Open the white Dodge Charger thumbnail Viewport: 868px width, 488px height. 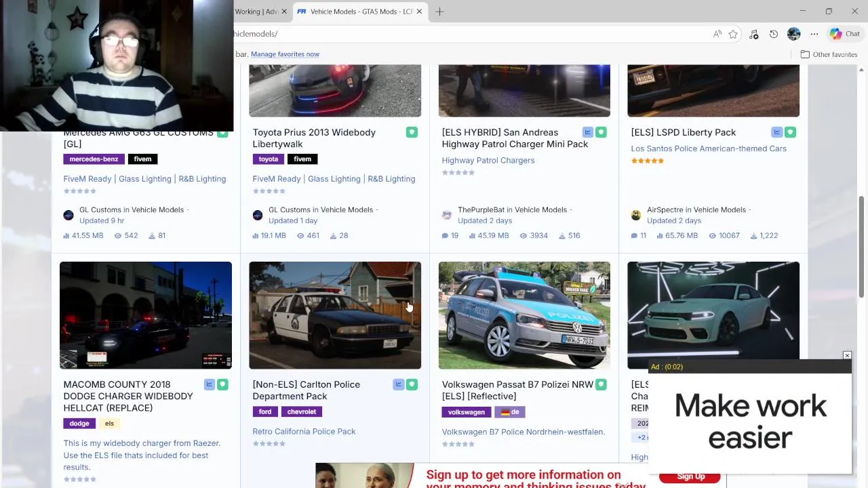[713, 310]
